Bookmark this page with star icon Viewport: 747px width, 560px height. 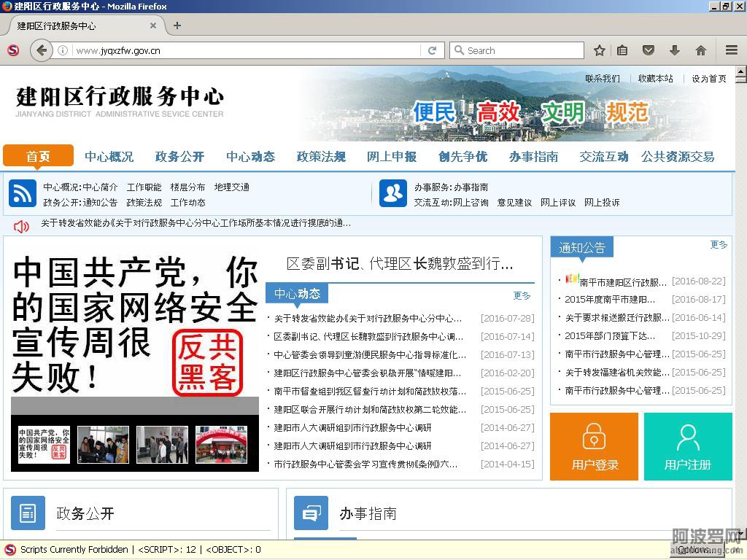[x=600, y=50]
